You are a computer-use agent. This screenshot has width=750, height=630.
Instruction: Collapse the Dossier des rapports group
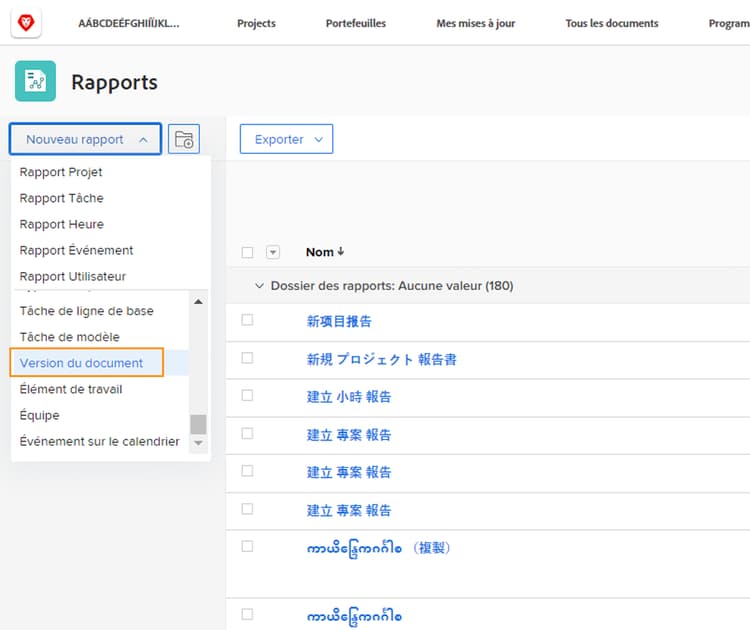tap(259, 286)
